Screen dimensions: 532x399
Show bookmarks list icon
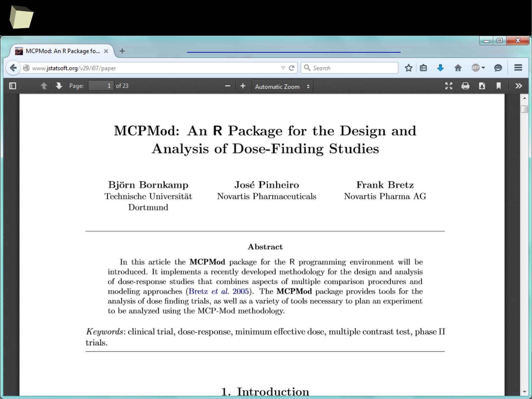tap(423, 68)
